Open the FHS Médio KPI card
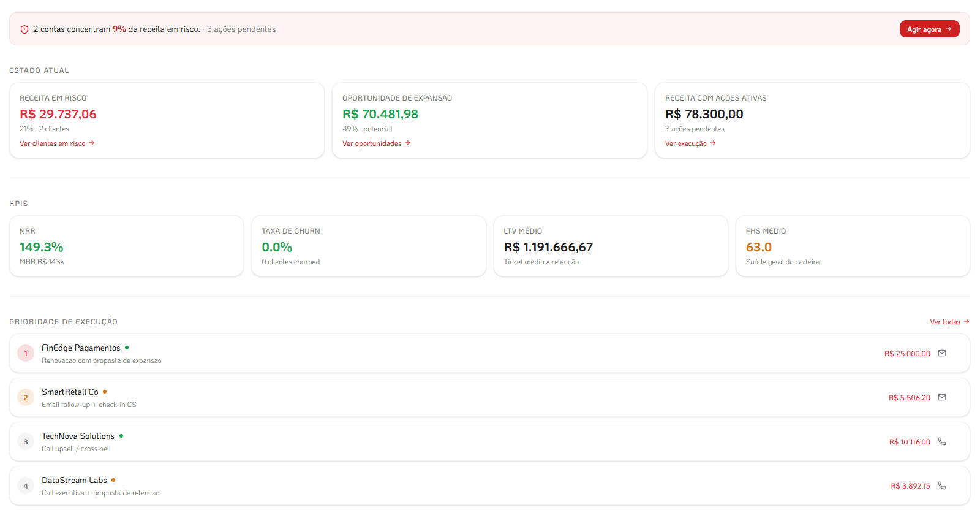The width and height of the screenshot is (980, 510). [x=852, y=246]
